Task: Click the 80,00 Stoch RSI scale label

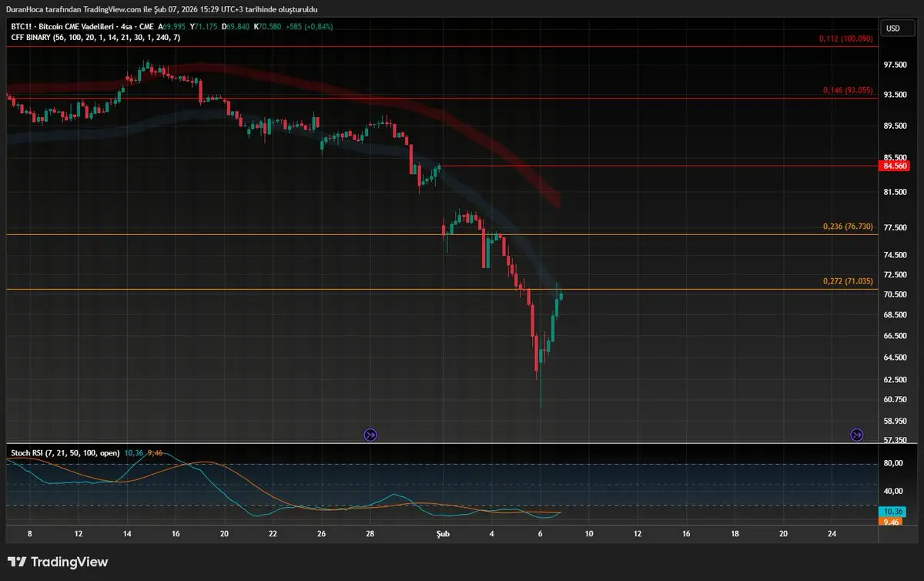Action: tap(893, 463)
